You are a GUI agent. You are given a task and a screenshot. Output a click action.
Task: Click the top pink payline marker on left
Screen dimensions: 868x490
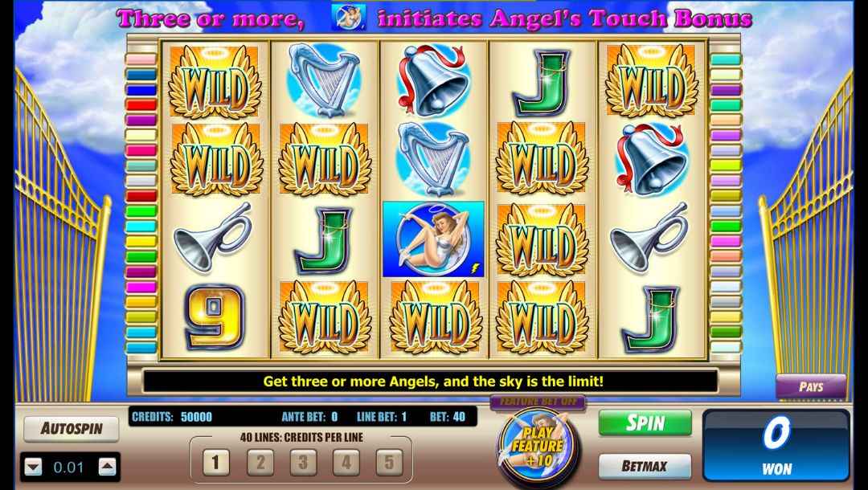coord(141,59)
